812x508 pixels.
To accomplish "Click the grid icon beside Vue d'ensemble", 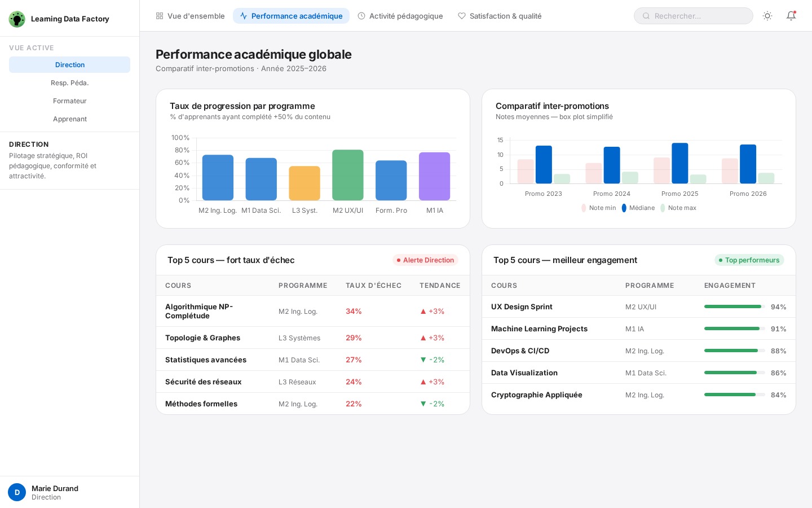I will point(160,16).
